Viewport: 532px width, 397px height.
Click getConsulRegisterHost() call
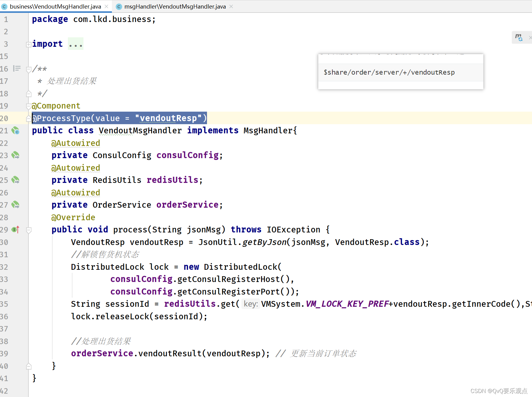click(233, 279)
